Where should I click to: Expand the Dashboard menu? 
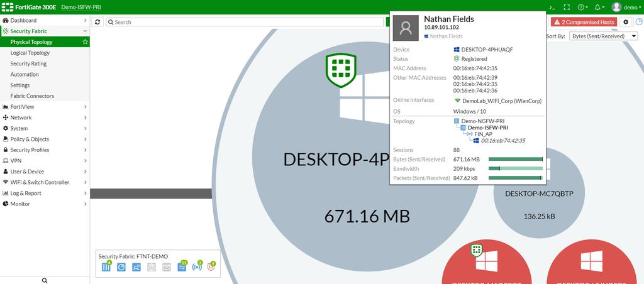click(45, 20)
